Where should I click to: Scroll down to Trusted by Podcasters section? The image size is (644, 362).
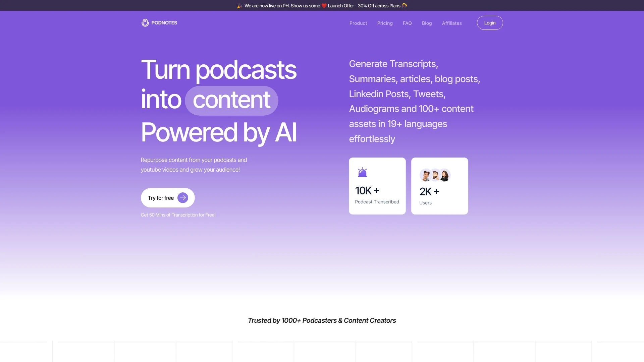(322, 320)
